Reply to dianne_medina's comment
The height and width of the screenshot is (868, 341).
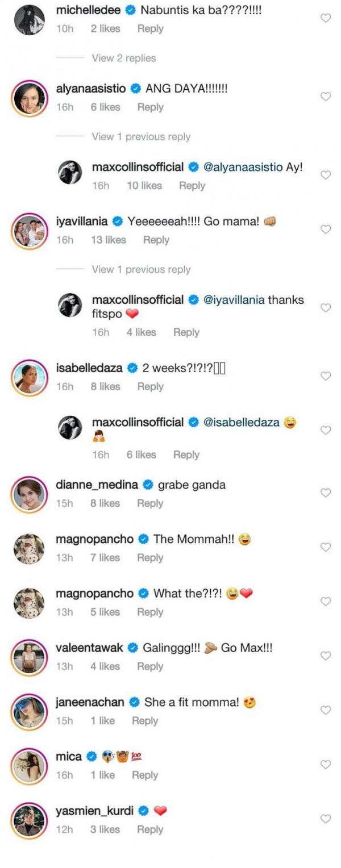tap(150, 503)
